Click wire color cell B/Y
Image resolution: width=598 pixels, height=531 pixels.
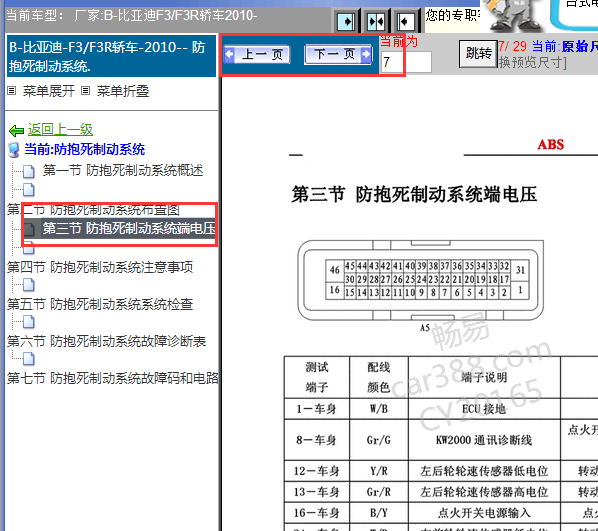(x=378, y=513)
